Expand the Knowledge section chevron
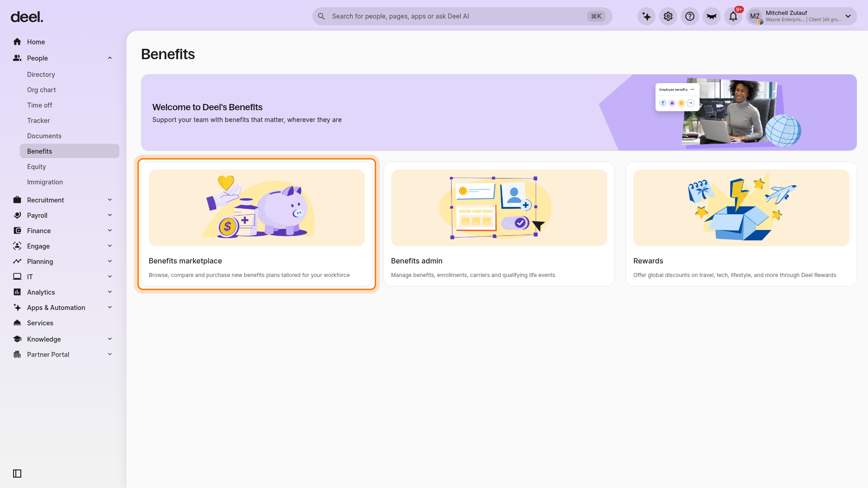This screenshot has height=488, width=868. (110, 339)
